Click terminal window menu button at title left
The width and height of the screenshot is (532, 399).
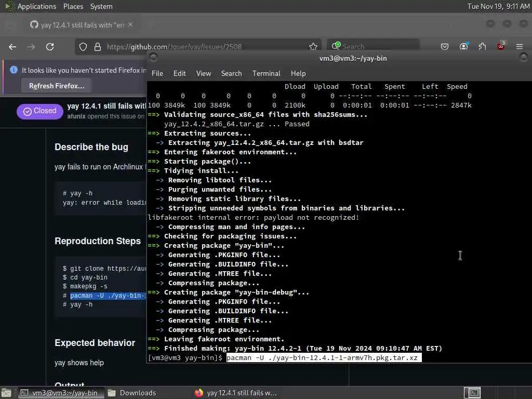pyautogui.click(x=153, y=57)
